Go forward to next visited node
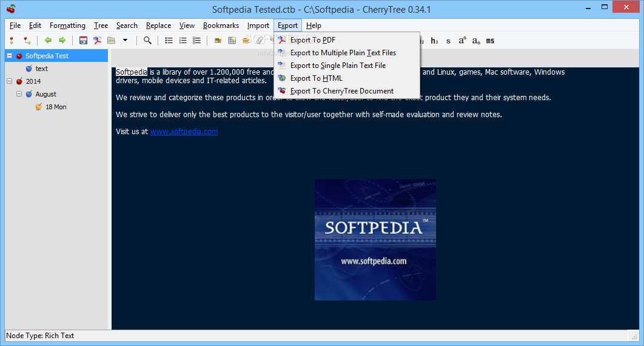Screen dimensions: 644x346 [62, 40]
